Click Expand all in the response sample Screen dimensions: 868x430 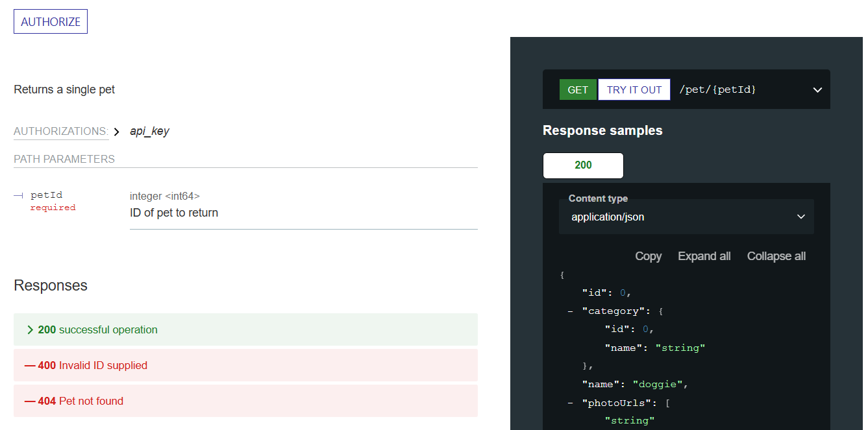(704, 256)
